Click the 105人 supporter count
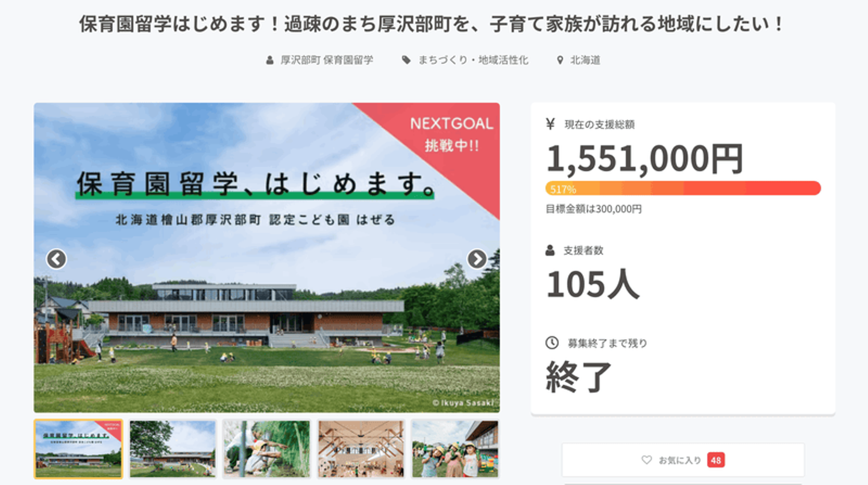The image size is (868, 485). [593, 284]
